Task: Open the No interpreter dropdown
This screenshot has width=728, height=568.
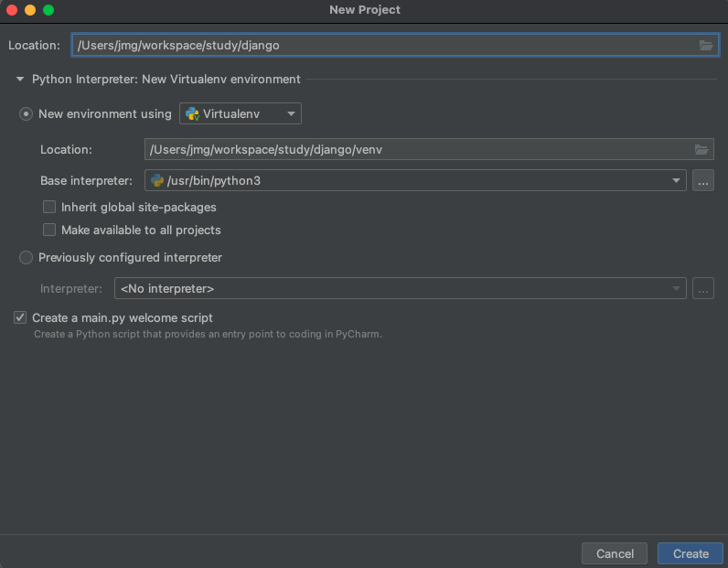Action: tap(401, 288)
